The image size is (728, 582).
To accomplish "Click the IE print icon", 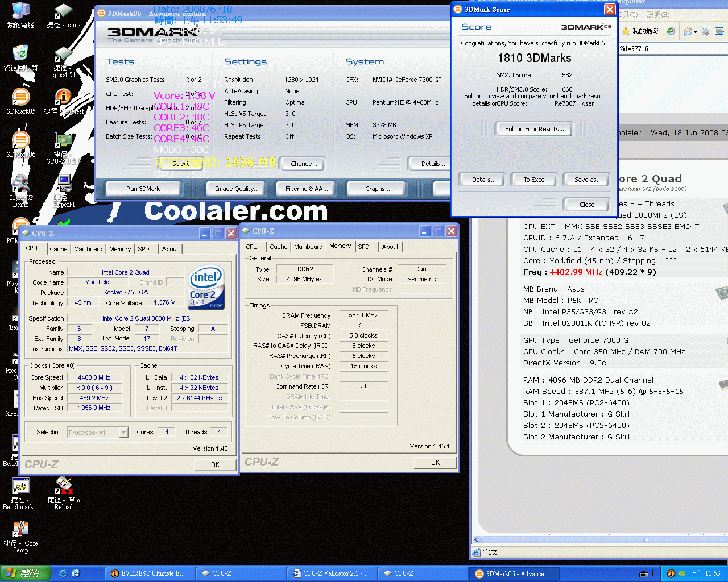I will pos(705,31).
